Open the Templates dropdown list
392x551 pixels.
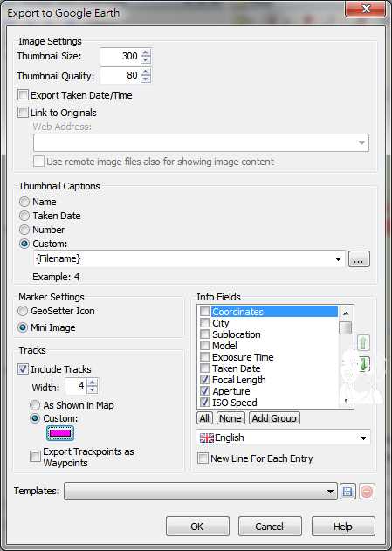(330, 492)
